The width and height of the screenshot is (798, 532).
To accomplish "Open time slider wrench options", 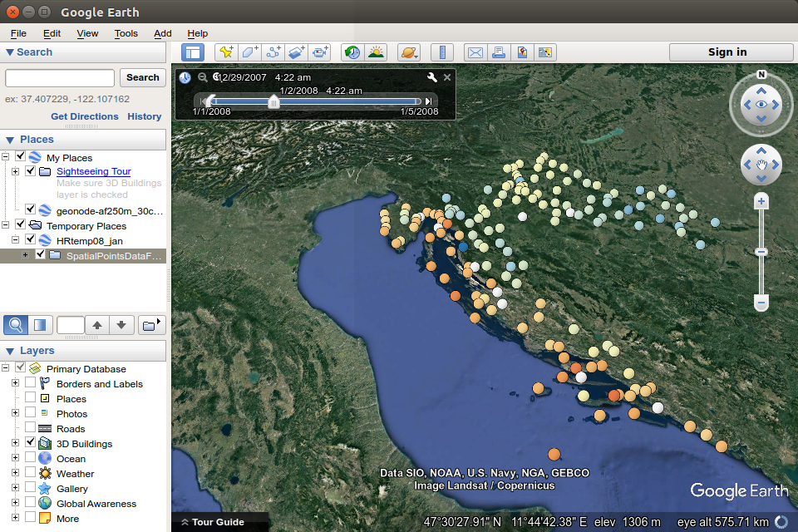I will 431,77.
